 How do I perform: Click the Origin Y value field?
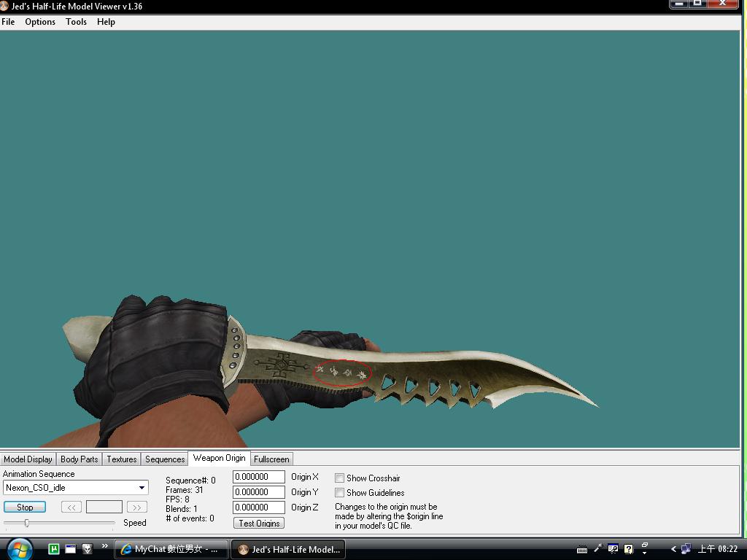pos(259,492)
